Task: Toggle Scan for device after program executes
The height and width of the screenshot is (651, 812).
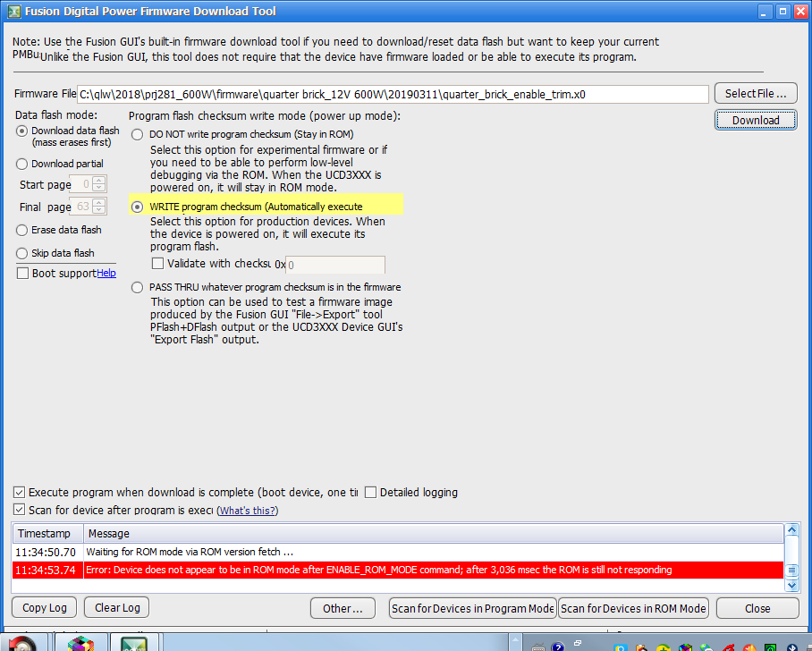Action: tap(19, 510)
